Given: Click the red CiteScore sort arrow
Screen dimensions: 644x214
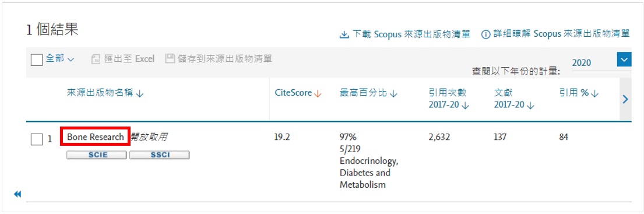Looking at the screenshot, I should click(318, 94).
